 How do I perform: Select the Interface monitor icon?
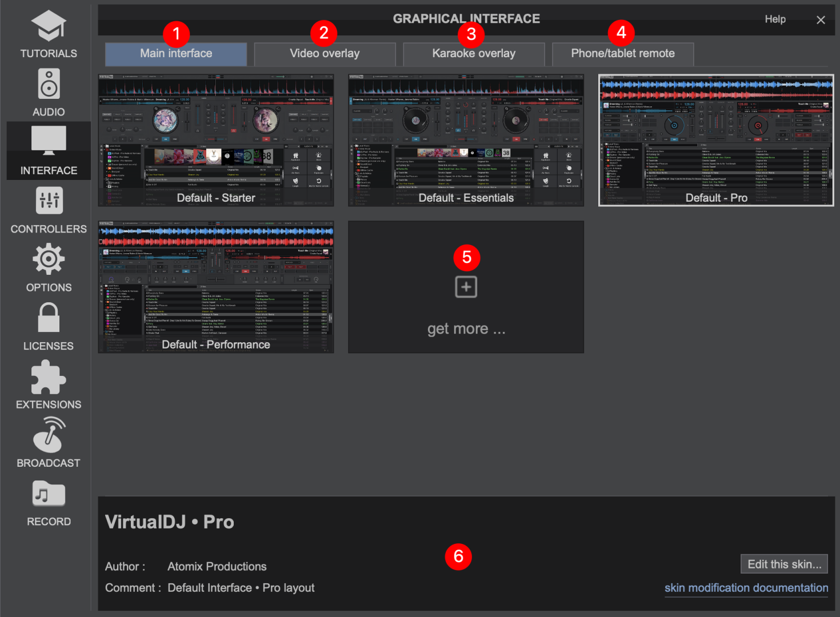click(x=49, y=141)
